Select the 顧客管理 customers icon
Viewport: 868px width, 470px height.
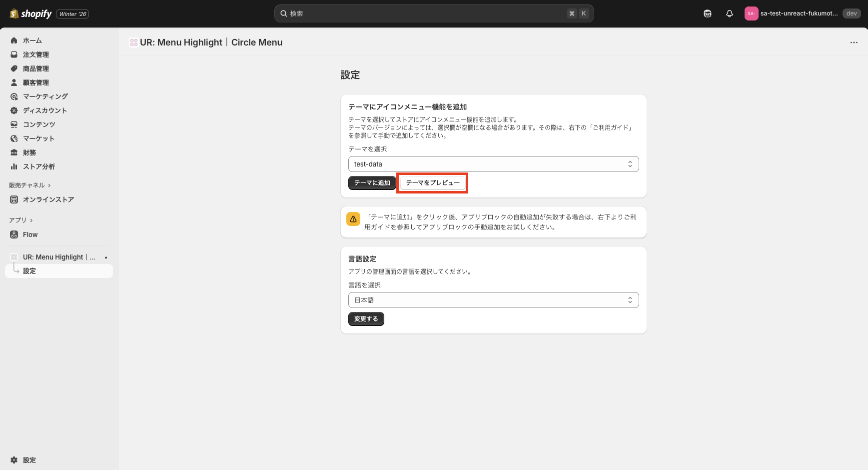[14, 82]
